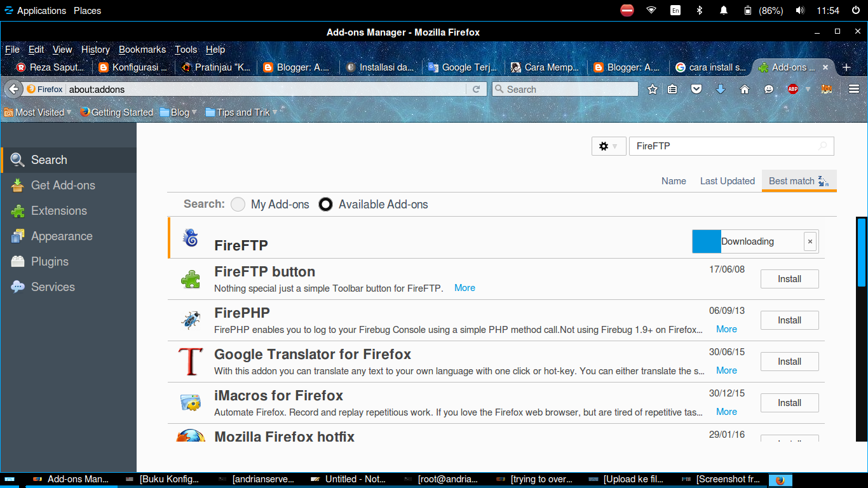This screenshot has height=488, width=868.
Task: Install iMacros for Firefox
Action: point(789,403)
